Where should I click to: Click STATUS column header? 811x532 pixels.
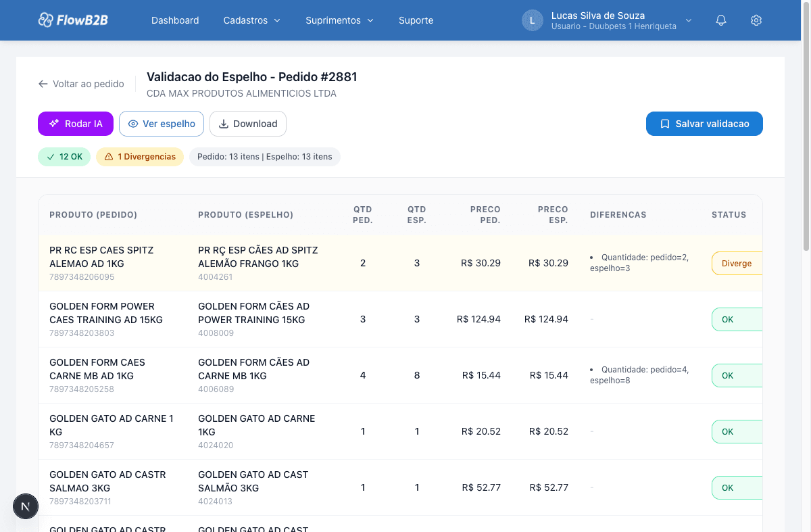(729, 215)
